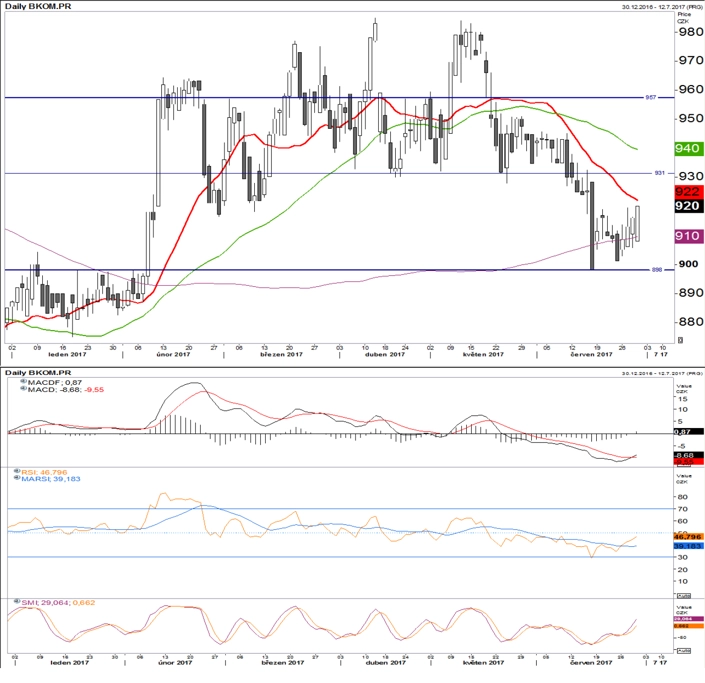
Task: Click the Daily BKOM.PR title of price chart
Action: [38, 6]
